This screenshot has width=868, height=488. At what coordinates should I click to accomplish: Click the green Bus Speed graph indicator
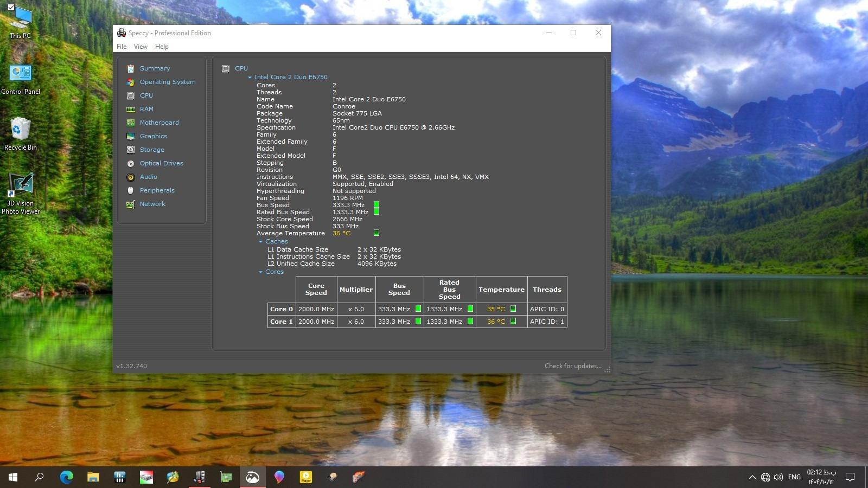click(x=376, y=205)
